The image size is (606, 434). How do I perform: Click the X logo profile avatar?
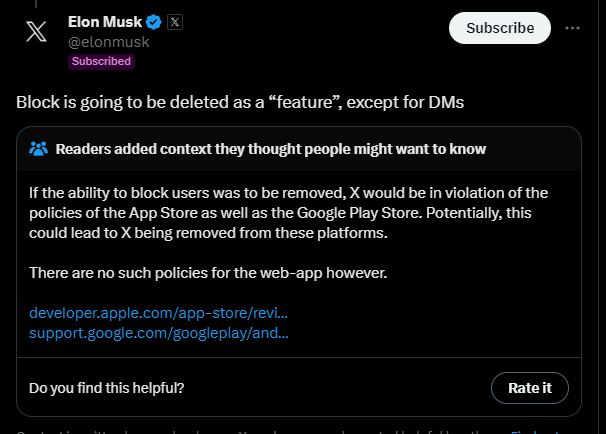[x=35, y=31]
